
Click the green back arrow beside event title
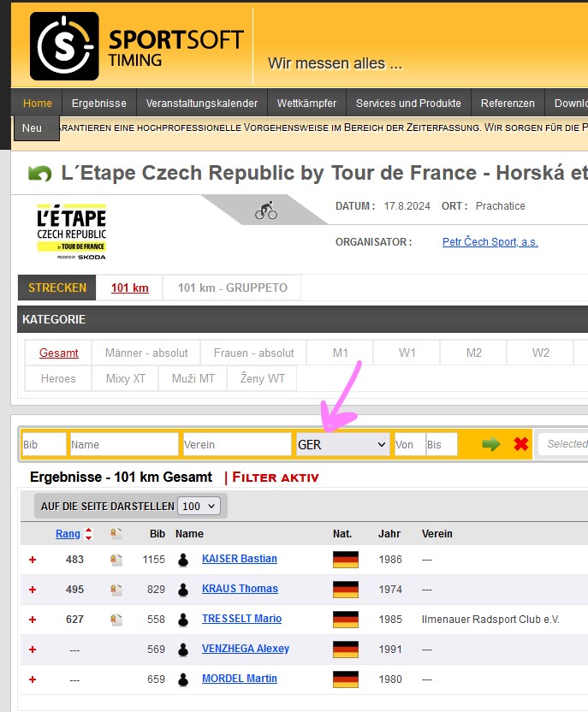39,174
